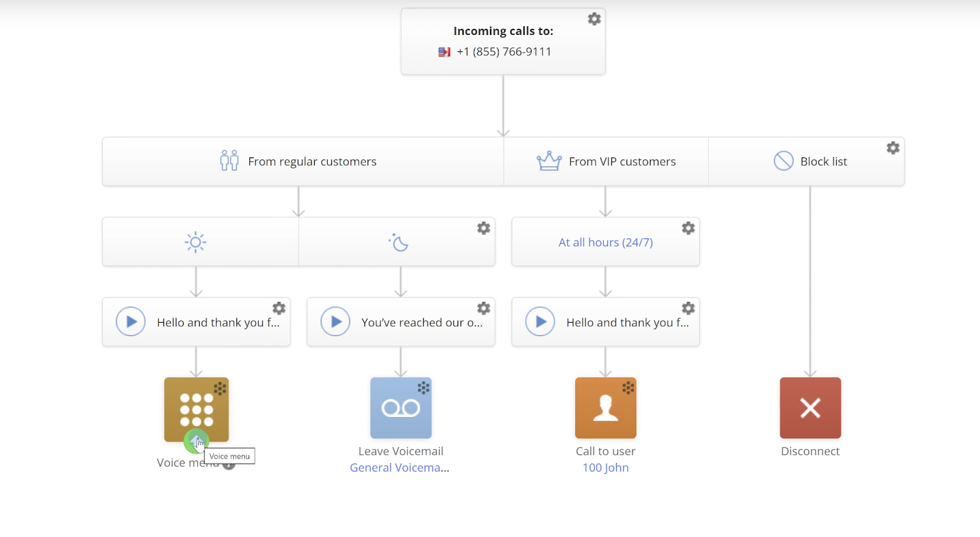Play the regular daytime greeting message

[x=131, y=321]
